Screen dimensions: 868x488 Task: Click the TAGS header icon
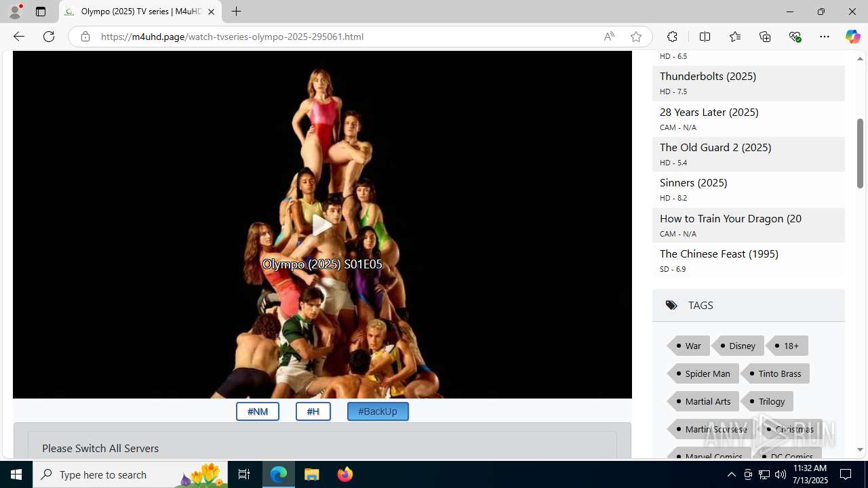tap(671, 305)
